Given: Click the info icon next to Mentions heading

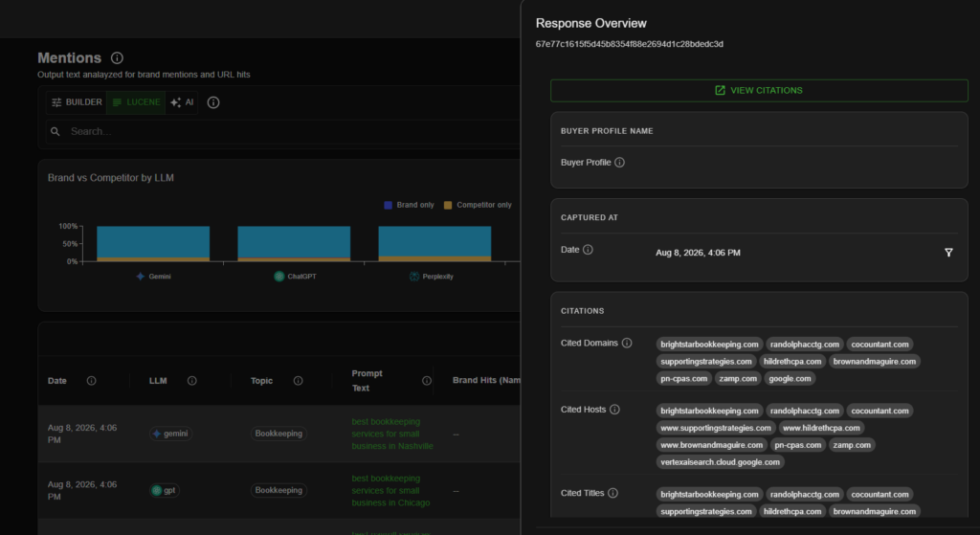Looking at the screenshot, I should coord(117,58).
